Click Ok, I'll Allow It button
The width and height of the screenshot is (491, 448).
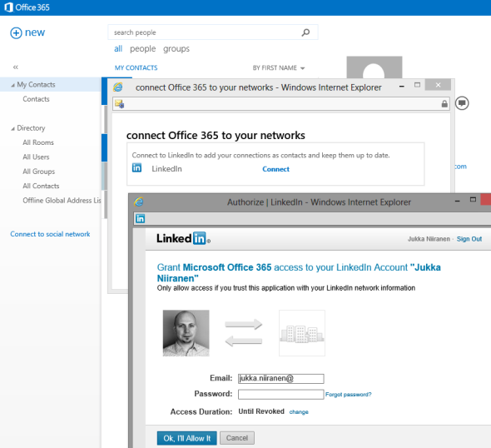click(187, 438)
